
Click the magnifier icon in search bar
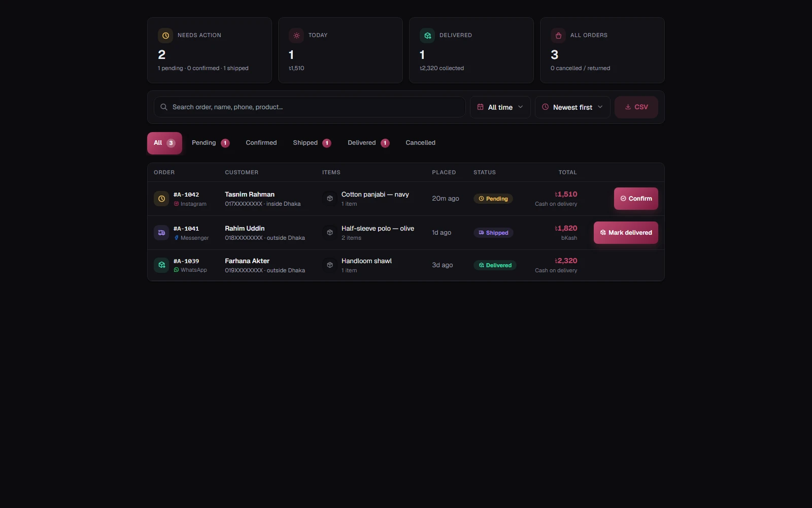click(x=164, y=107)
